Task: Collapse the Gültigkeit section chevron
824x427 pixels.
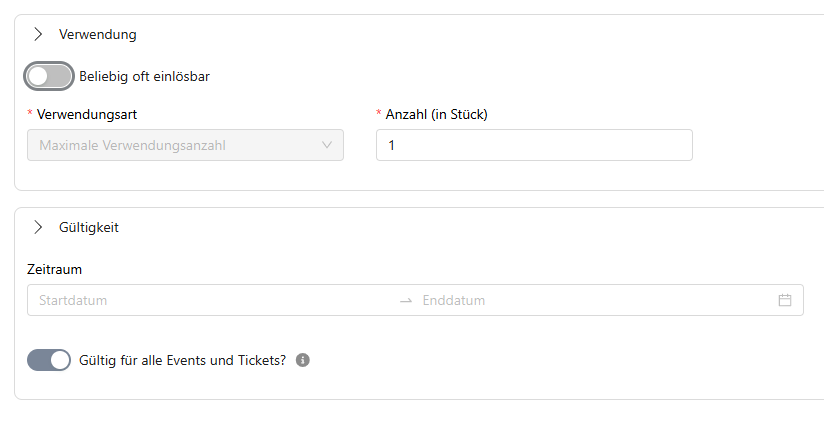Action: (38, 227)
